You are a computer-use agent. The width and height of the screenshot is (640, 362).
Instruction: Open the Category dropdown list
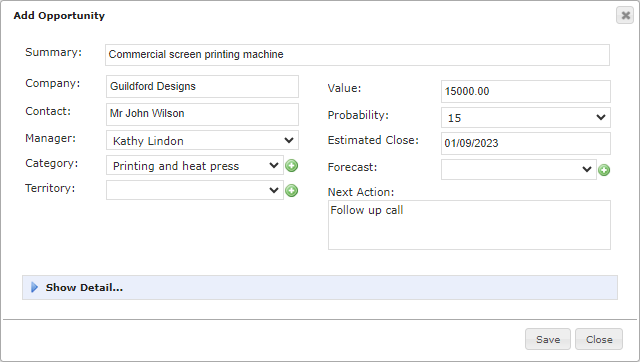[x=195, y=165]
